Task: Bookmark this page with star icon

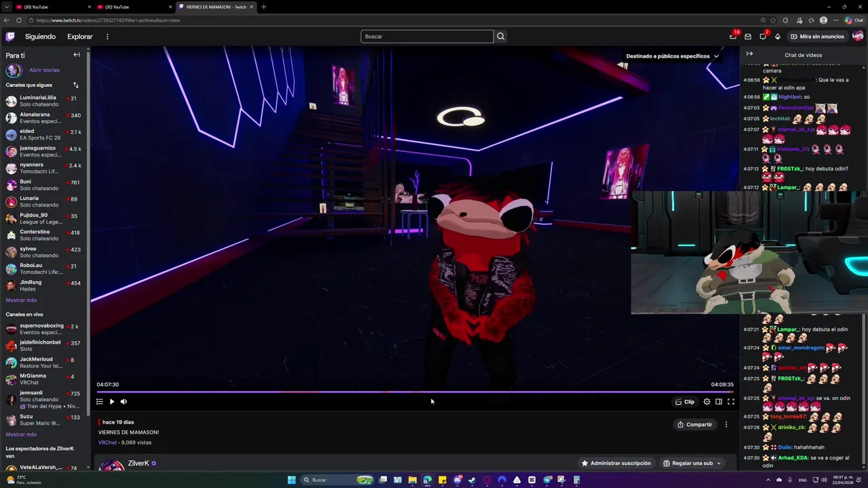Action: point(774,20)
